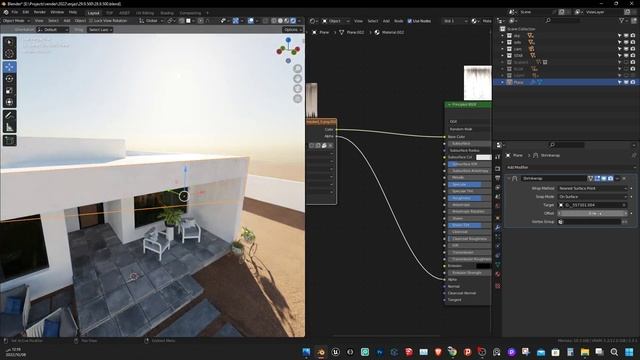The width and height of the screenshot is (640, 360).
Task: Open the Render menu
Action: tap(40, 12)
